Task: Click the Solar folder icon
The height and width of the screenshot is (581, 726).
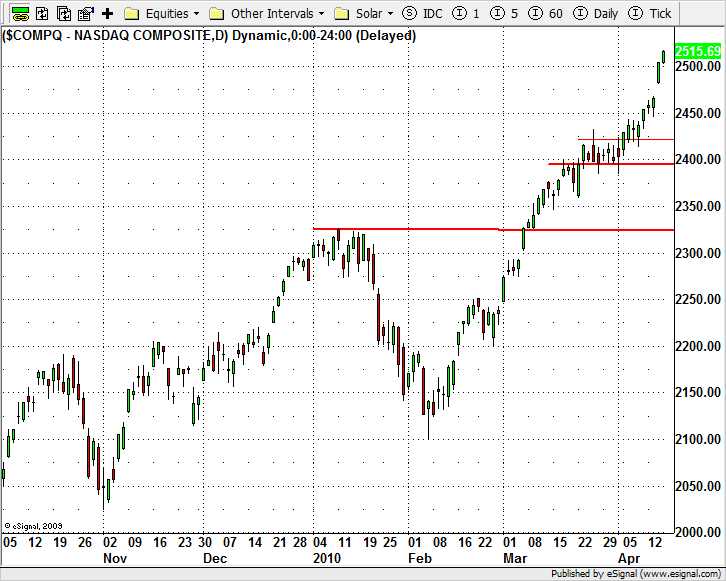Action: pyautogui.click(x=342, y=14)
